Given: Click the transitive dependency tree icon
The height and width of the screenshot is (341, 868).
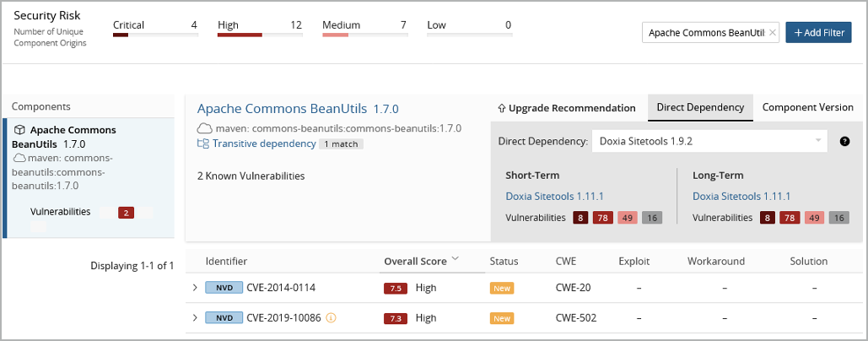Looking at the screenshot, I should click(x=202, y=143).
